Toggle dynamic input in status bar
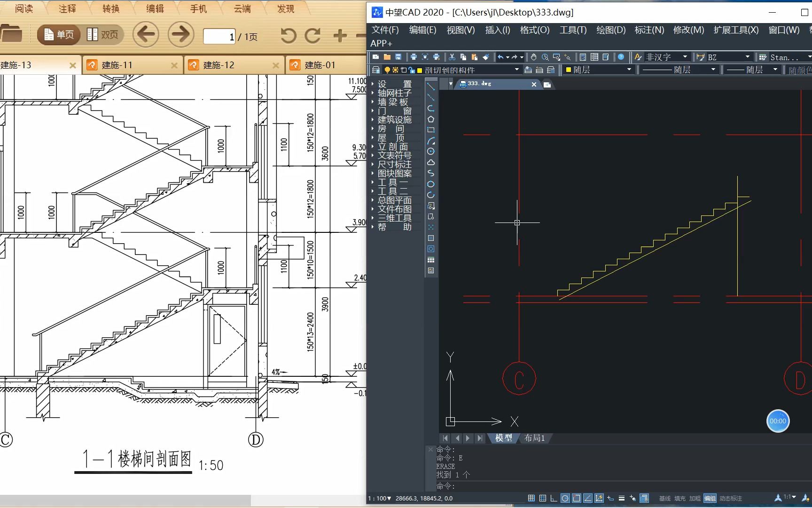The image size is (812, 508). coord(610,498)
